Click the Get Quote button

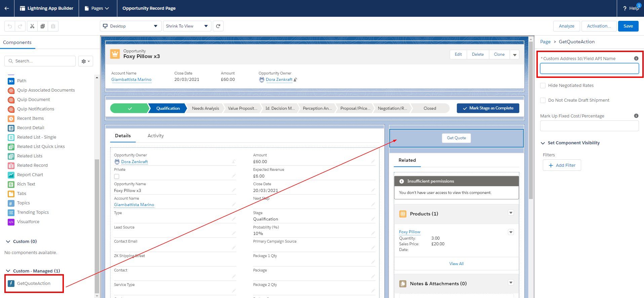[x=456, y=138]
